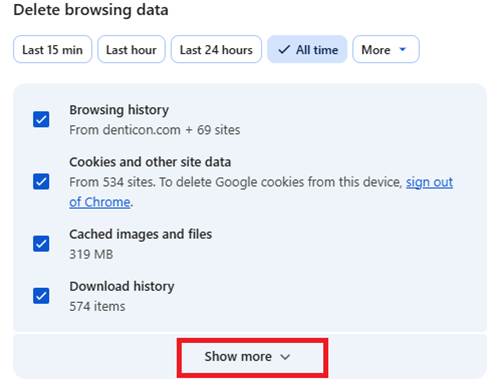Viewport: 497px width, 386px height.
Task: Untick the Download history checkbox
Action: tap(41, 296)
